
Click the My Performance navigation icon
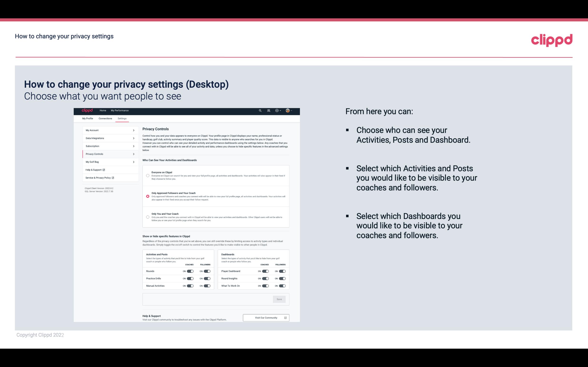tap(120, 110)
